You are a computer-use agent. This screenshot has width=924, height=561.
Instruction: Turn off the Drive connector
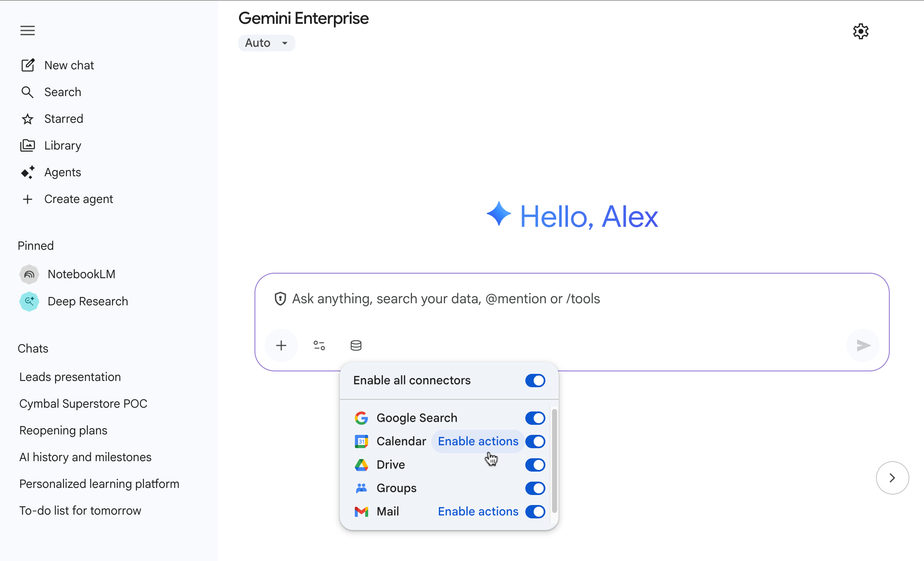click(535, 465)
